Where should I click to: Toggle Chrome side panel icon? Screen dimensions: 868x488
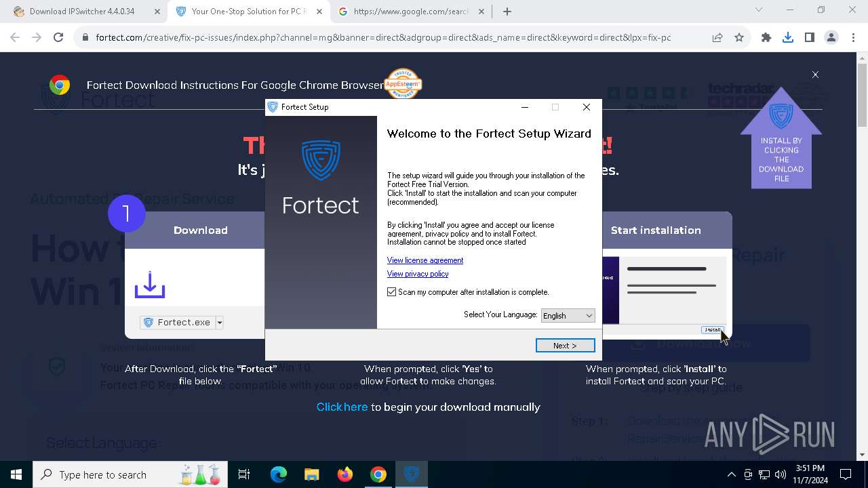pyautogui.click(x=810, y=38)
